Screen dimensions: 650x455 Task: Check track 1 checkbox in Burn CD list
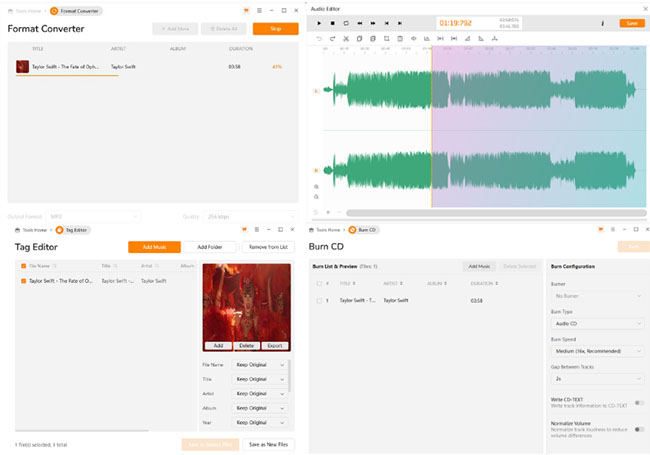pos(319,301)
